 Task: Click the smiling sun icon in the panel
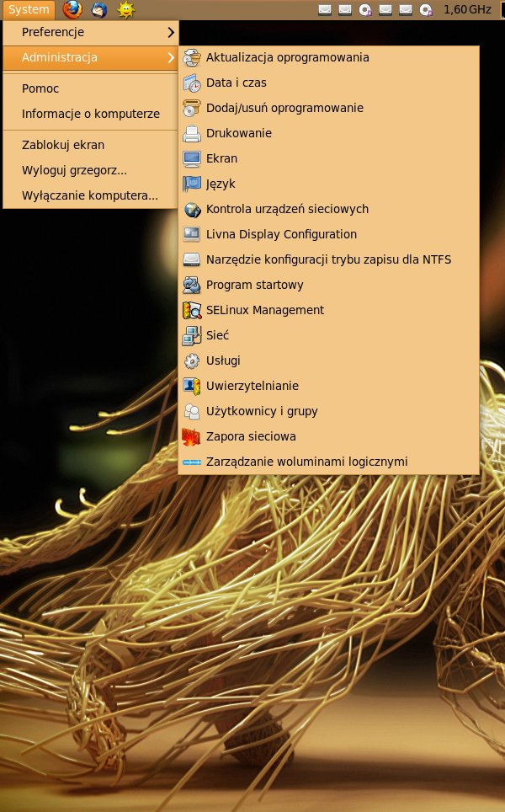[125, 9]
